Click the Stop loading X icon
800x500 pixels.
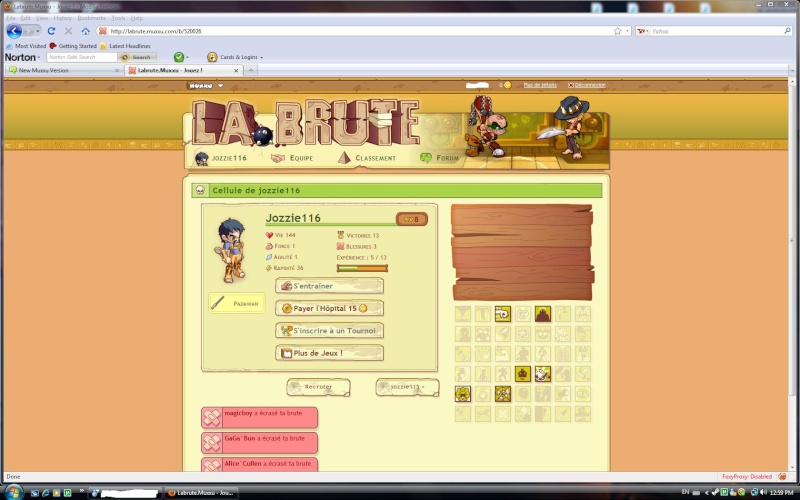pyautogui.click(x=68, y=31)
